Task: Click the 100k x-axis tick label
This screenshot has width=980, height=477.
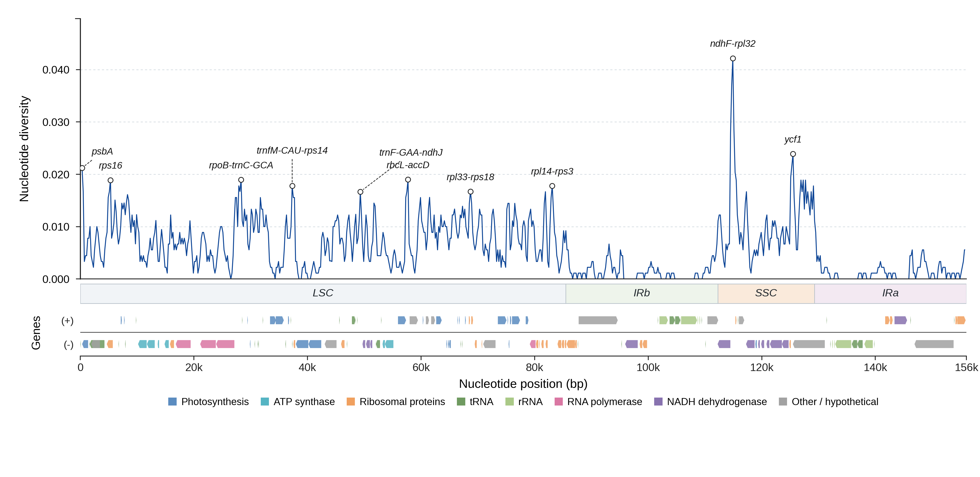Action: point(648,368)
